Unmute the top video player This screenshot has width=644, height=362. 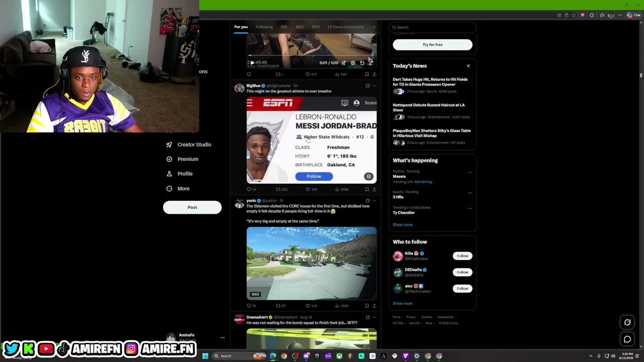[344, 63]
